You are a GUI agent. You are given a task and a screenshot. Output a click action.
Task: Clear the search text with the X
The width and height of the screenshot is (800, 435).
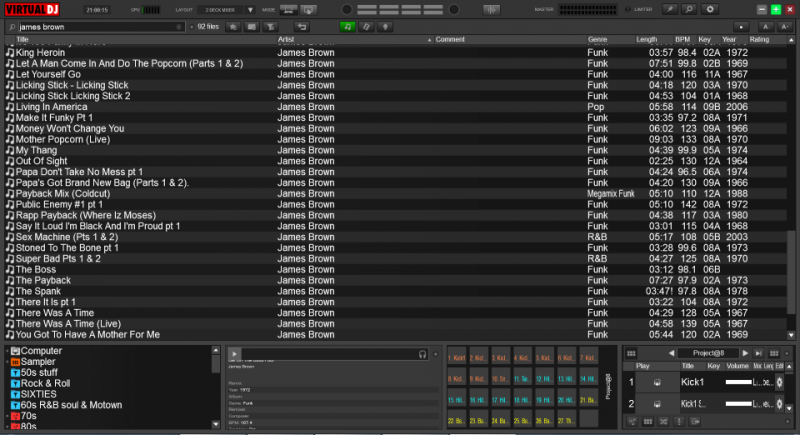point(179,27)
